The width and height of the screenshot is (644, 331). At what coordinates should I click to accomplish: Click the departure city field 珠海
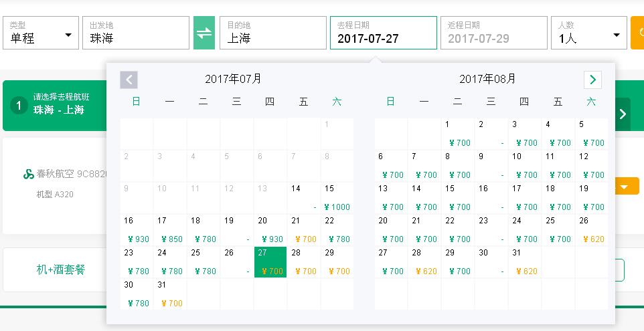(x=136, y=33)
